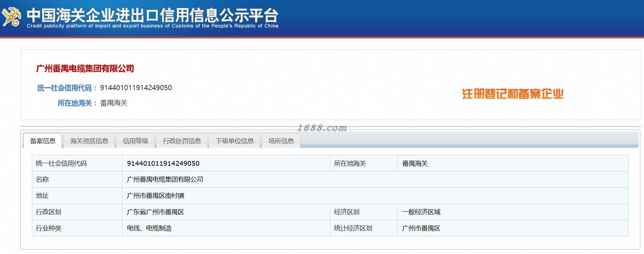Image resolution: width=644 pixels, height=254 pixels.
Task: Click the red company name heading
Action: point(85,68)
